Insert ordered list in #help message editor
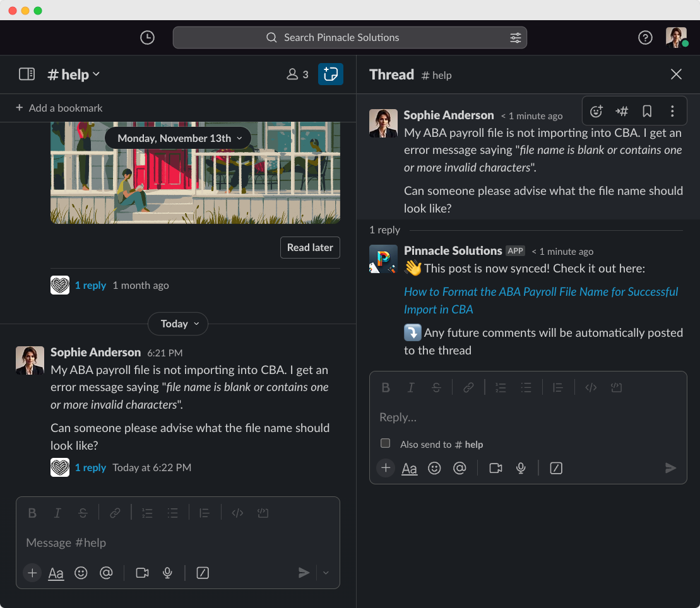The image size is (700, 608). [147, 513]
